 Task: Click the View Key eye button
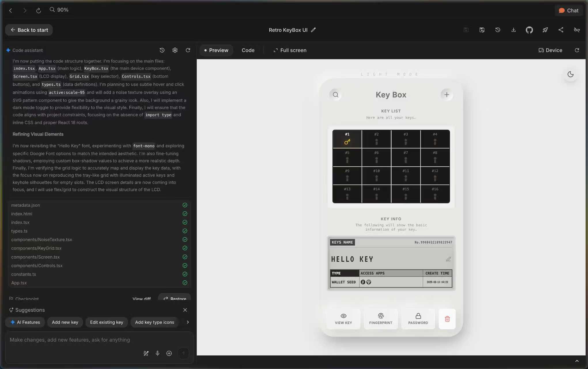pos(343,319)
